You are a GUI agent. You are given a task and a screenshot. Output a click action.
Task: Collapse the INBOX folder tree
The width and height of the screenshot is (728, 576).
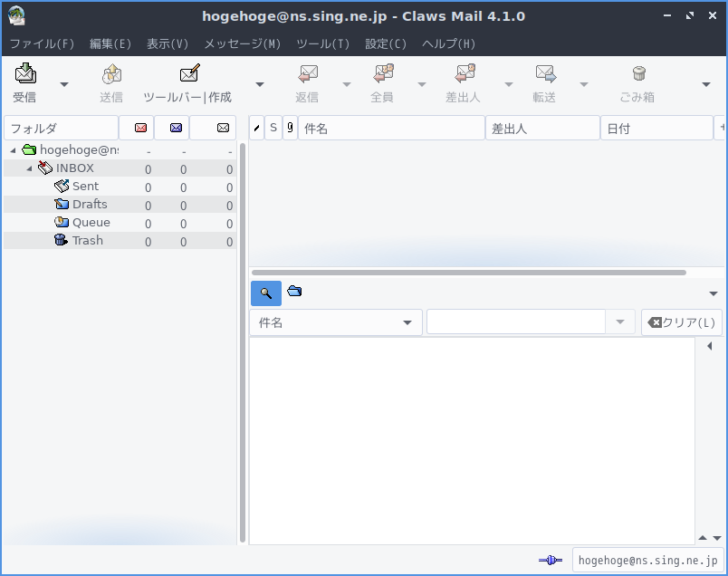click(29, 168)
